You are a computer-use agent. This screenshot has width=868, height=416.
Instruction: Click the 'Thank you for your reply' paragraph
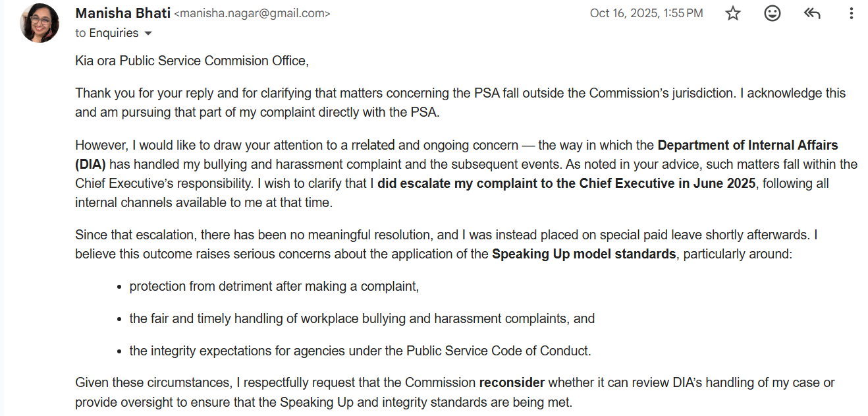point(460,103)
